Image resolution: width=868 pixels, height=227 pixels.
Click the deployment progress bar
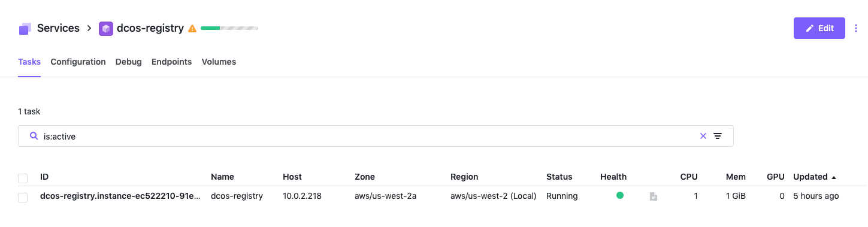point(229,28)
